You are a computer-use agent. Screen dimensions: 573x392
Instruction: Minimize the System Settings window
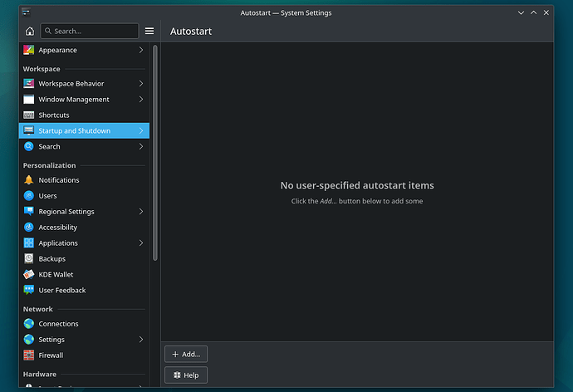point(521,12)
